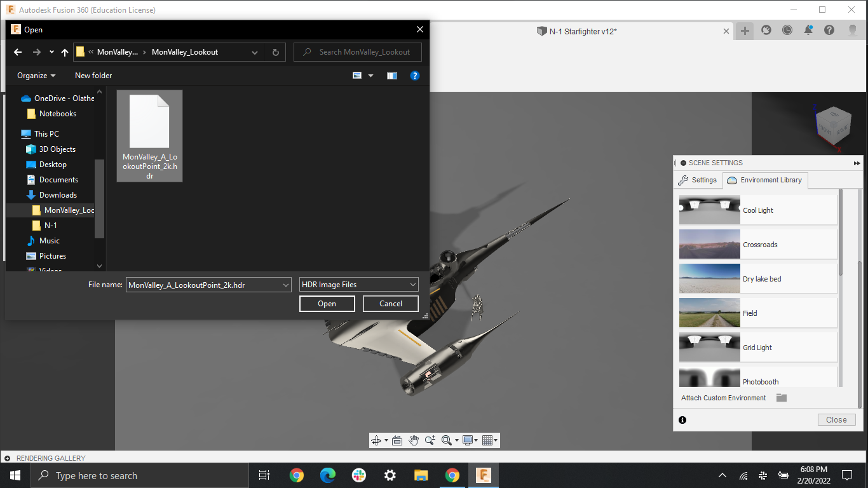
Task: Select the Dry lake bed environment thumbnail
Action: [710, 278]
